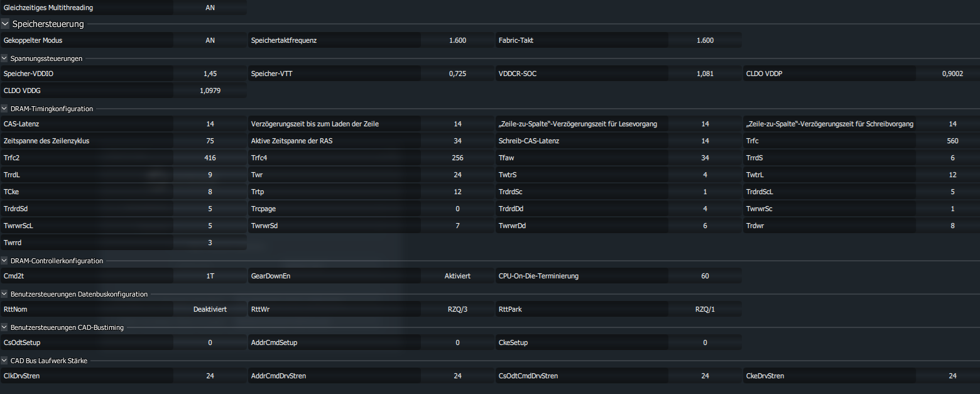The width and height of the screenshot is (980, 394).
Task: Open the RttWr RZQ/3 dropdown
Action: (457, 309)
